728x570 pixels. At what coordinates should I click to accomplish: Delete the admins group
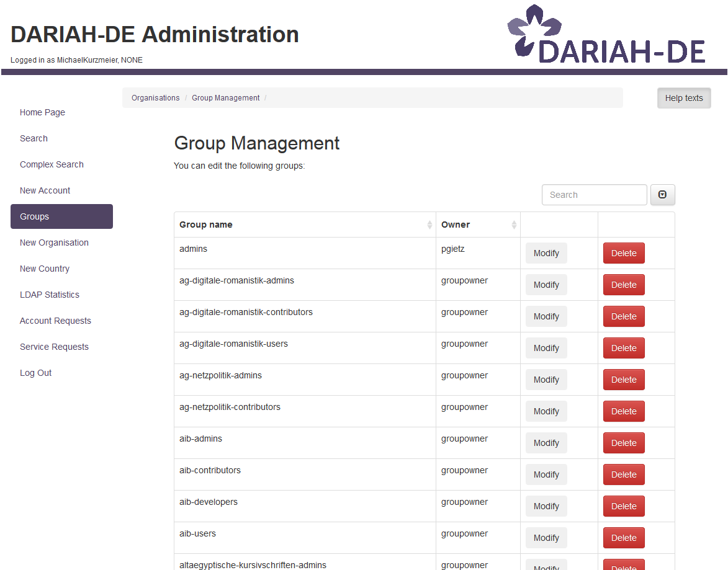[624, 253]
